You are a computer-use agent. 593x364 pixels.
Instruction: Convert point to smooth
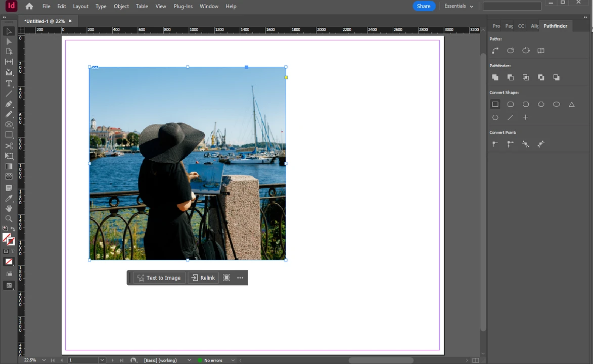526,144
